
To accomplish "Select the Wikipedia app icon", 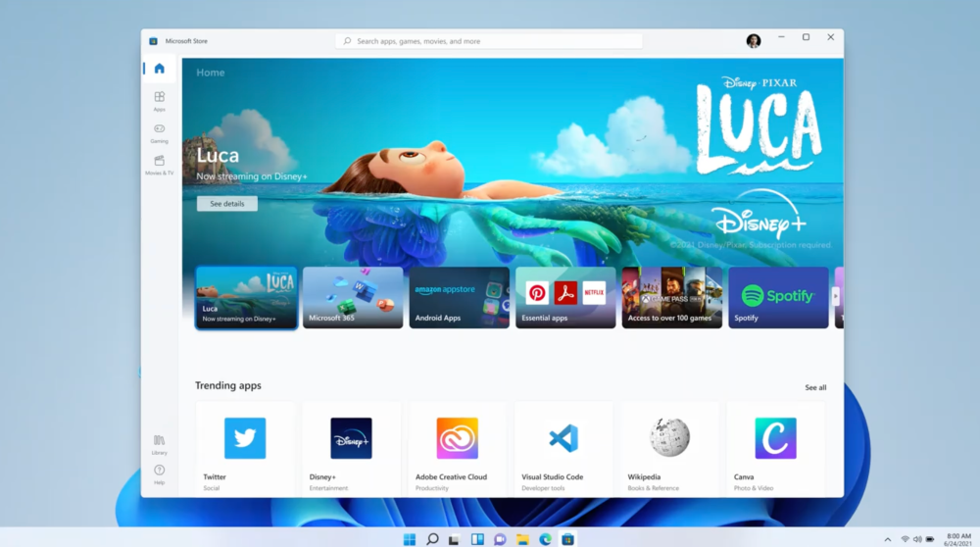I will click(669, 438).
